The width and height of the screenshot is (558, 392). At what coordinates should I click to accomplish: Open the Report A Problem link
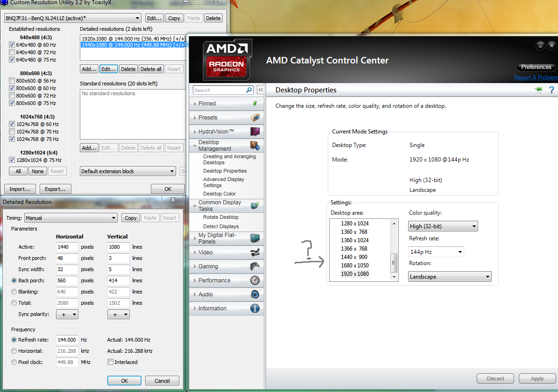pos(536,77)
